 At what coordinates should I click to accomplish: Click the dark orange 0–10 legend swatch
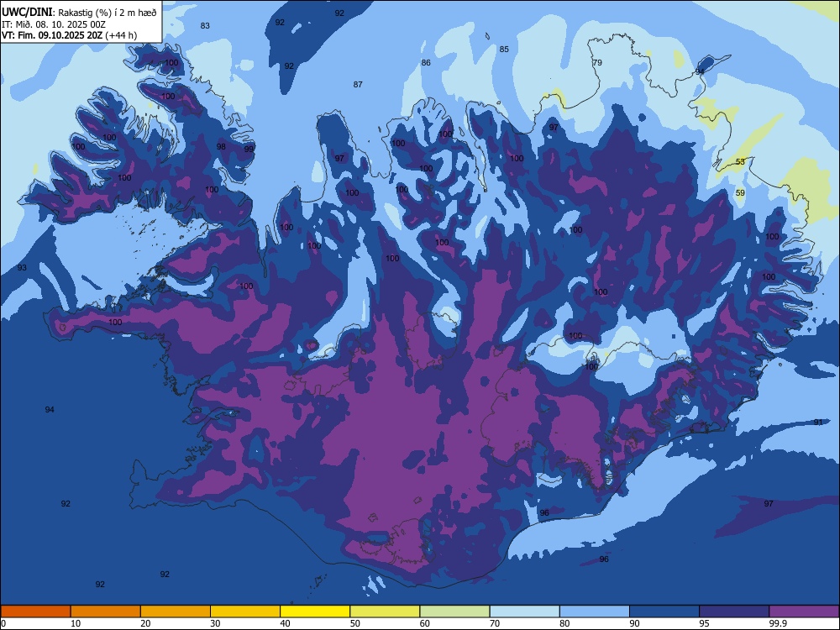click(x=35, y=612)
